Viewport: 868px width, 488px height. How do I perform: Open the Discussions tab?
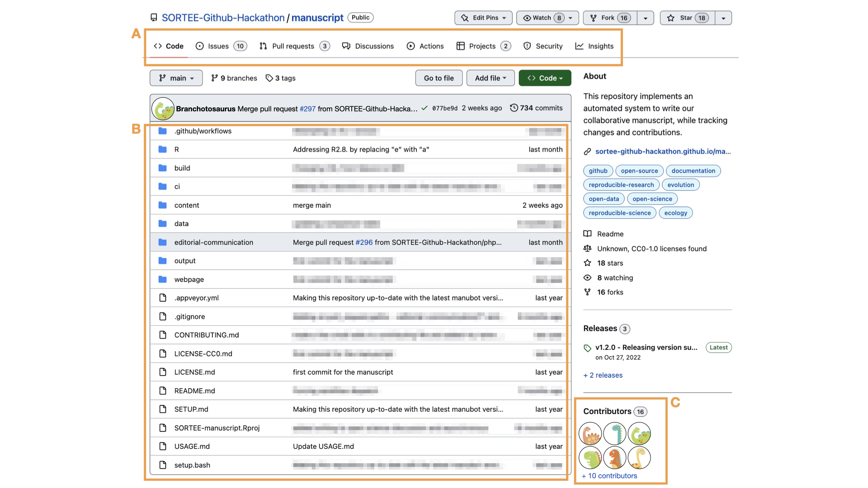point(368,46)
